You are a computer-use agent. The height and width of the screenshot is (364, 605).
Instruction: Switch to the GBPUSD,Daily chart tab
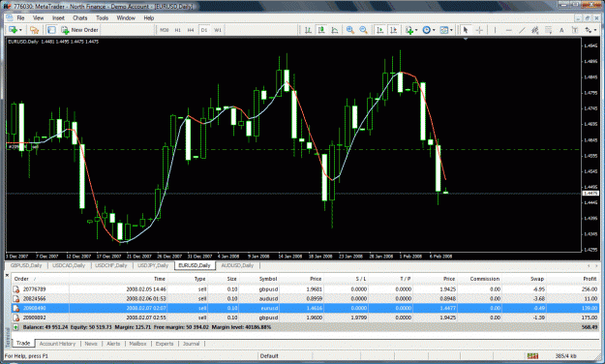(26, 265)
